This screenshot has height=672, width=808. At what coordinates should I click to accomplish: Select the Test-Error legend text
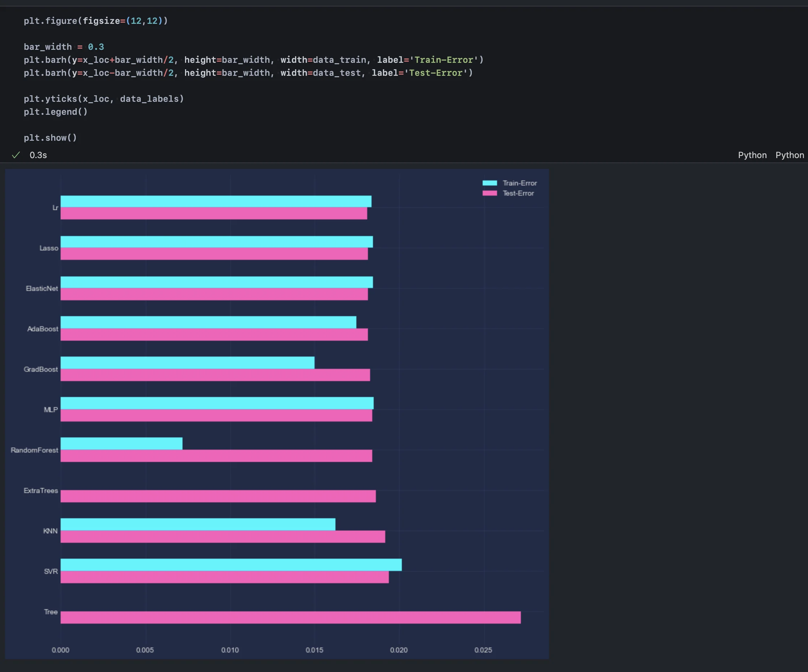coord(518,193)
